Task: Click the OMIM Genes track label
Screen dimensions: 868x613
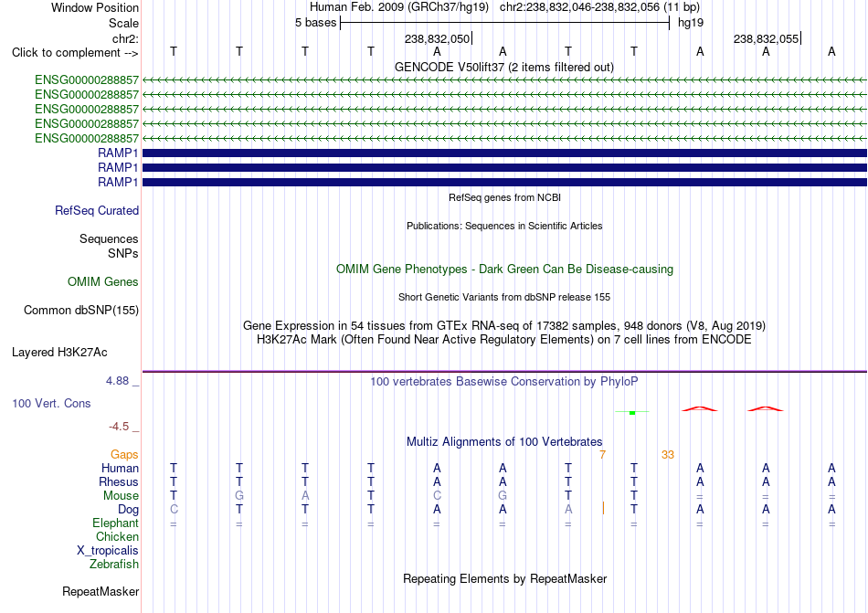Action: click(x=103, y=281)
